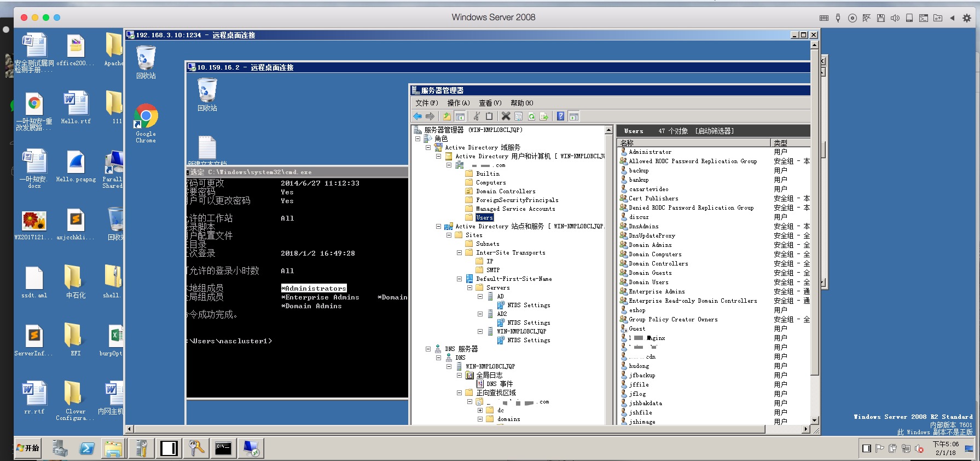Screen dimensions: 980x461
Task: Click the 开始 Start button
Action: pos(28,448)
